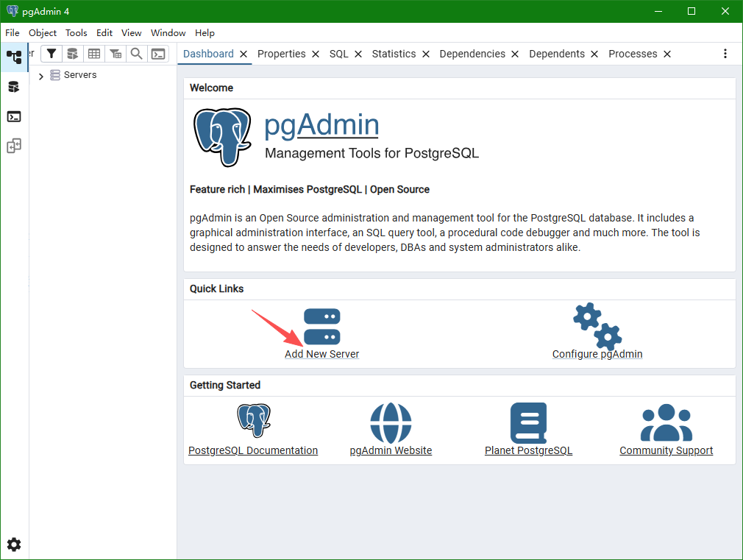Open the Help menu
Image resolution: width=743 pixels, height=560 pixels.
(205, 32)
